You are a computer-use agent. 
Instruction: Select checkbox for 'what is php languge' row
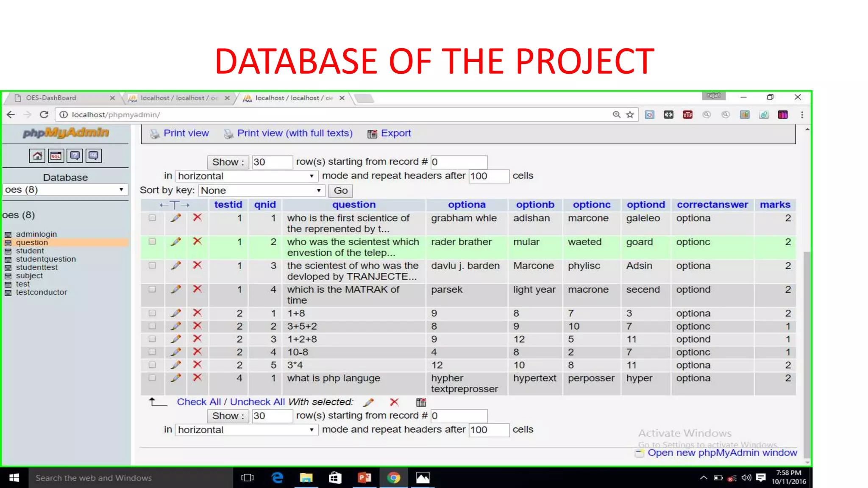tap(152, 377)
